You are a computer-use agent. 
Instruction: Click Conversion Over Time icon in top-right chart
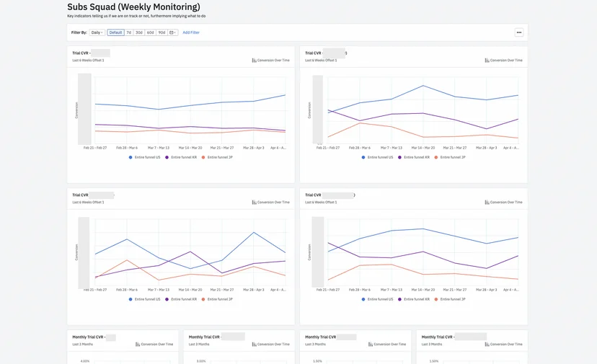[x=487, y=60]
